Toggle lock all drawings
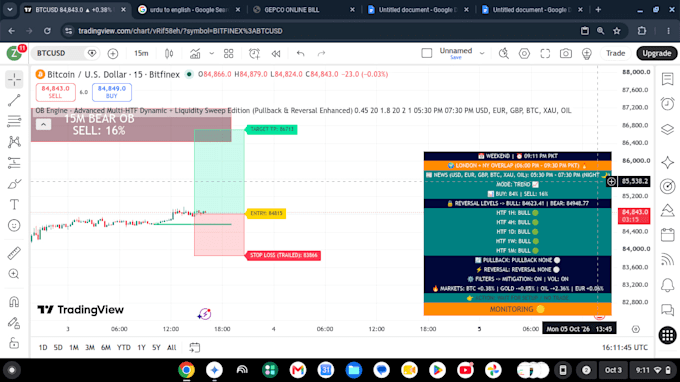 coord(14,343)
